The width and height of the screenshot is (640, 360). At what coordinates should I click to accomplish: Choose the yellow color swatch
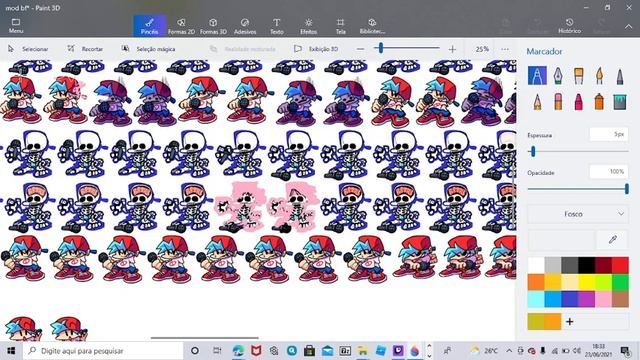point(587,282)
